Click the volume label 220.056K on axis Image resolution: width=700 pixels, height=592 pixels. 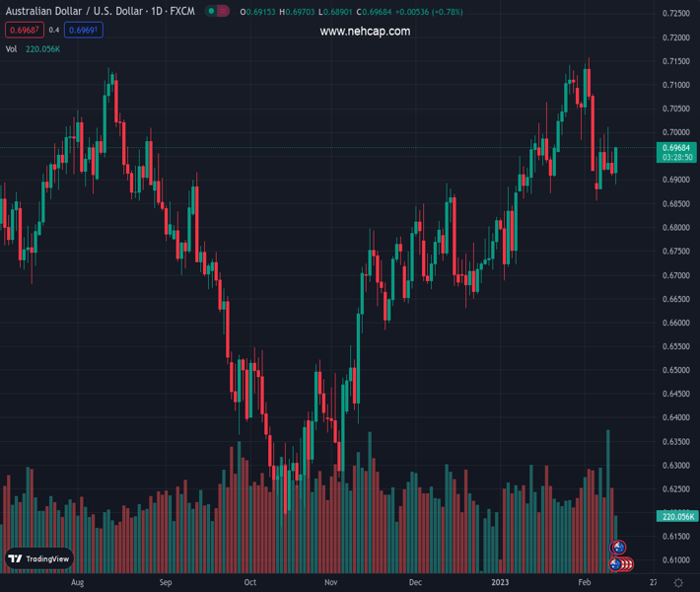coord(676,516)
